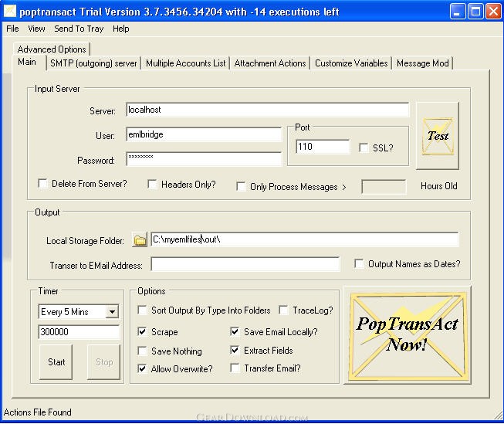Screen dimensions: 504x424
Task: Close the poptransact window
Action: [493, 12]
